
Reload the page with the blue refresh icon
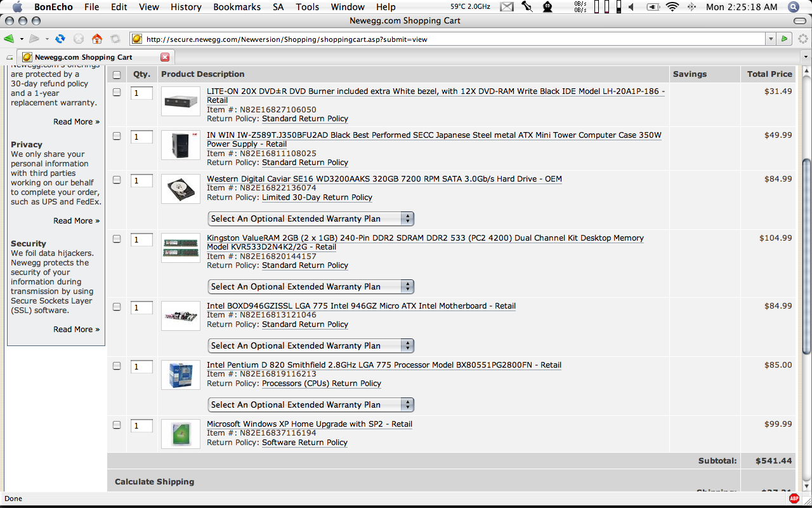[x=60, y=39]
